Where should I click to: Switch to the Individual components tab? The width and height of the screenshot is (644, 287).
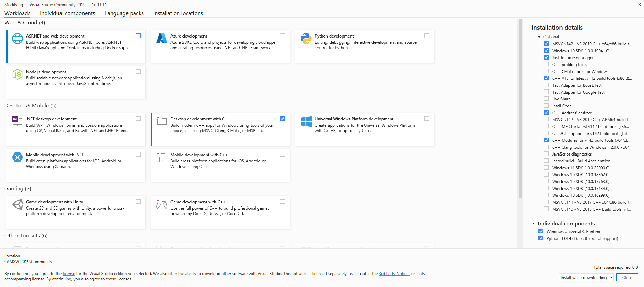tap(67, 13)
